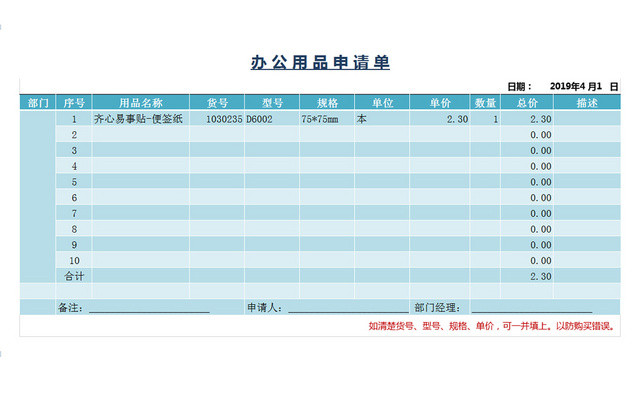Click the empty 描述 cell in row 1
The height and width of the screenshot is (402, 640).
click(x=587, y=119)
